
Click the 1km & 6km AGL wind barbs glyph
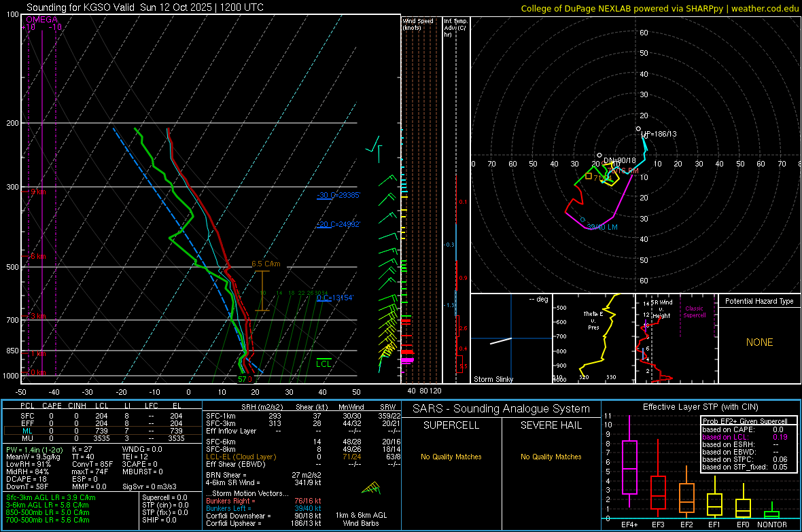point(372,489)
